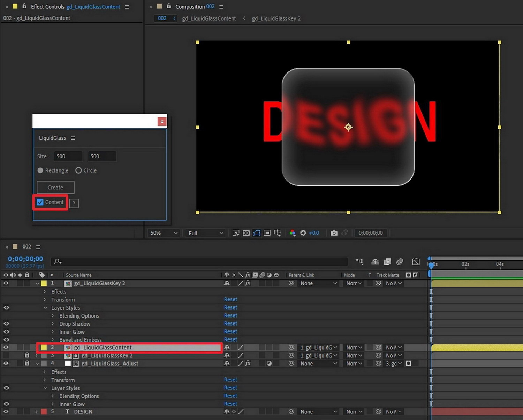Viewport: 523px width, 420px height.
Task: Click the search icon in the timeline search field
Action: point(58,261)
